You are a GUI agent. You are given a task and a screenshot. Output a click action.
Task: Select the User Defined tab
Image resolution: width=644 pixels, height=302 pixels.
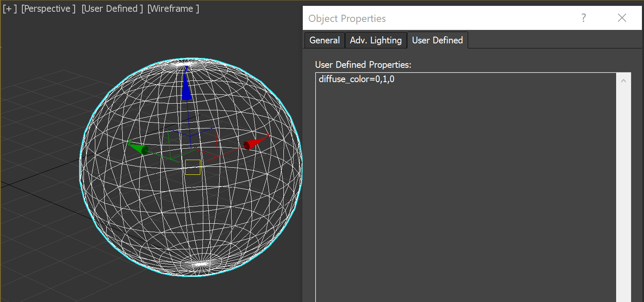[x=437, y=40]
